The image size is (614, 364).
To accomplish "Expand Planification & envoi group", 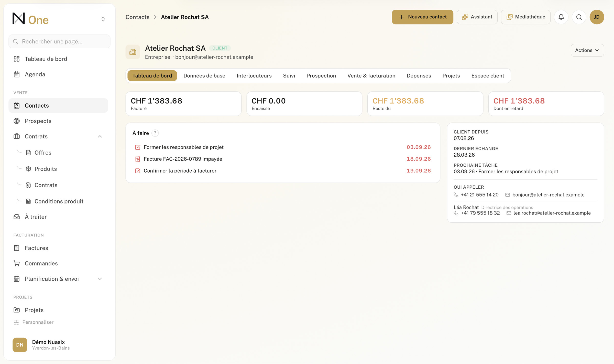I will (100, 279).
